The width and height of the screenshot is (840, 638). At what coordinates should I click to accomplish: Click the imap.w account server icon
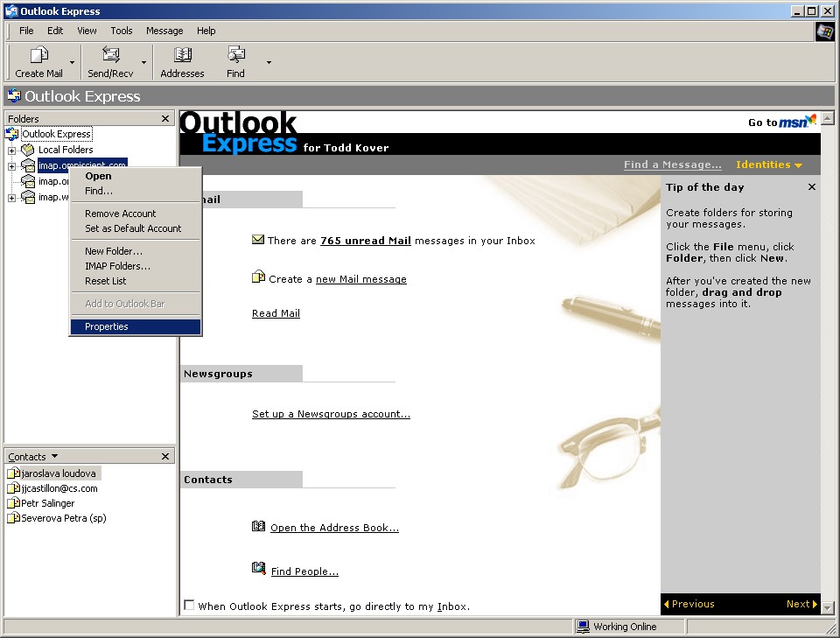pos(28,197)
